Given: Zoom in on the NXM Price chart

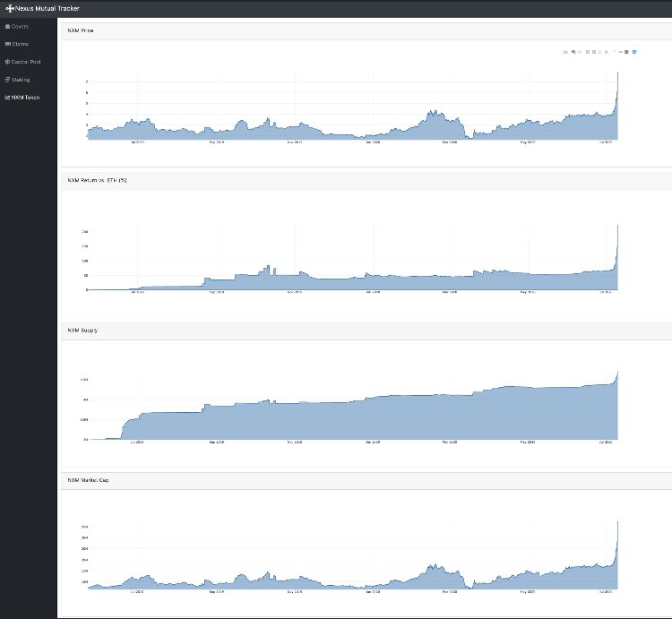Looking at the screenshot, I should click(x=588, y=52).
